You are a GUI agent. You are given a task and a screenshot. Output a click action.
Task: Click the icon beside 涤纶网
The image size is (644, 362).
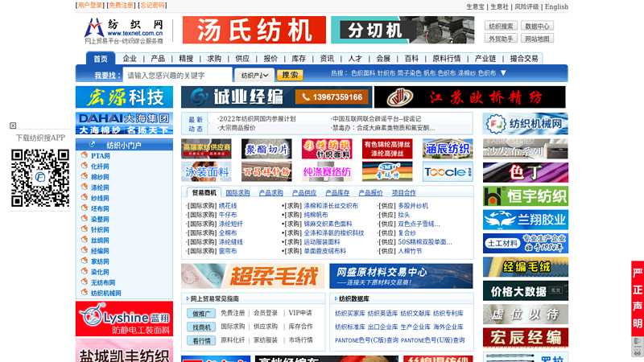85,187
